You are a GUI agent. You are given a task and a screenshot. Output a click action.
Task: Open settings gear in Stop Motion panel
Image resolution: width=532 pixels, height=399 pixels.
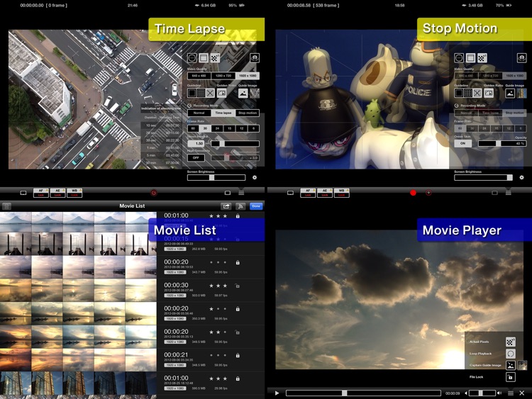tap(521, 177)
